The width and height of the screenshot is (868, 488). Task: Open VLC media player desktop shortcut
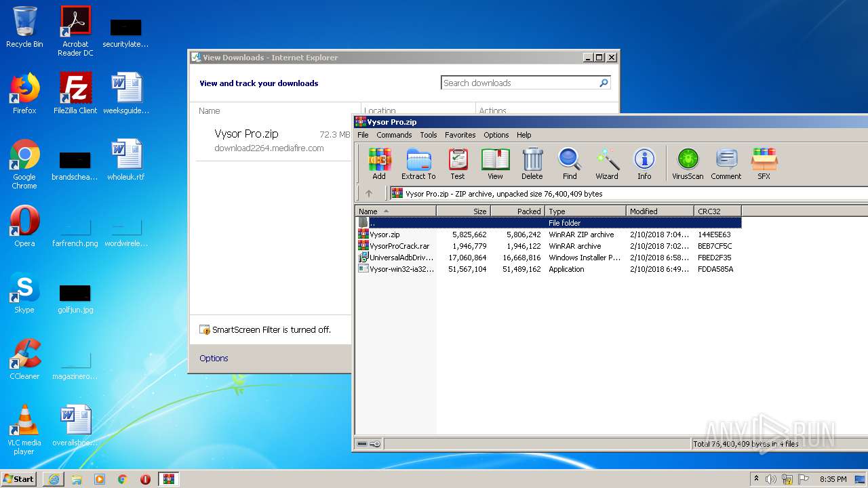24,430
